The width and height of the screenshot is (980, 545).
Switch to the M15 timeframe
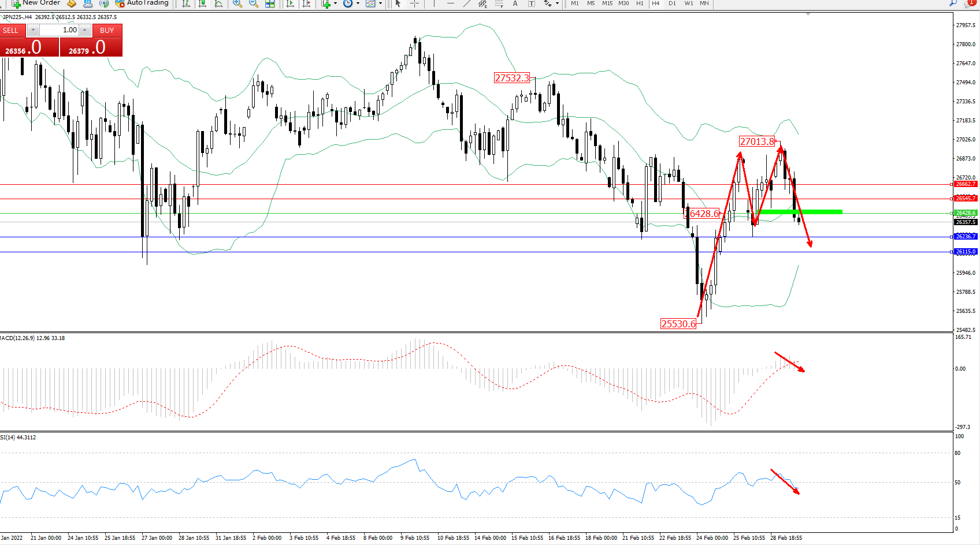click(x=607, y=3)
